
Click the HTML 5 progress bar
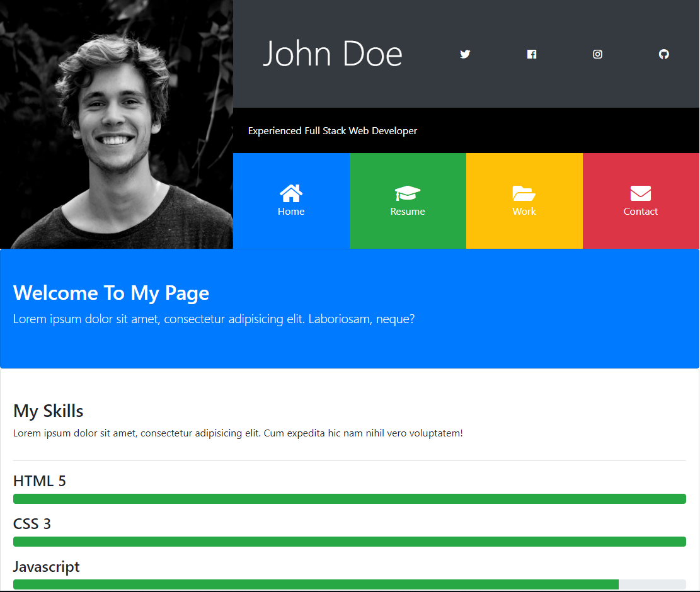click(x=350, y=499)
